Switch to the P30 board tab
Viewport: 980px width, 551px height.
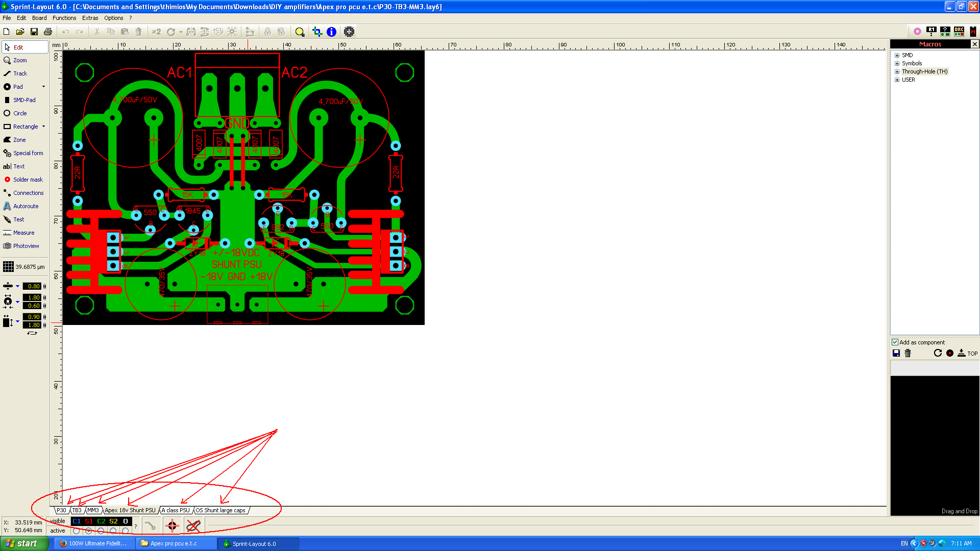tap(61, 510)
